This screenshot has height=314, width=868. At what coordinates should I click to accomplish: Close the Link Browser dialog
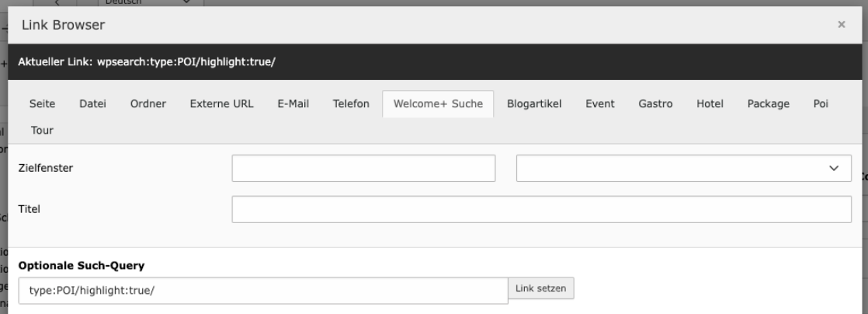tap(842, 24)
